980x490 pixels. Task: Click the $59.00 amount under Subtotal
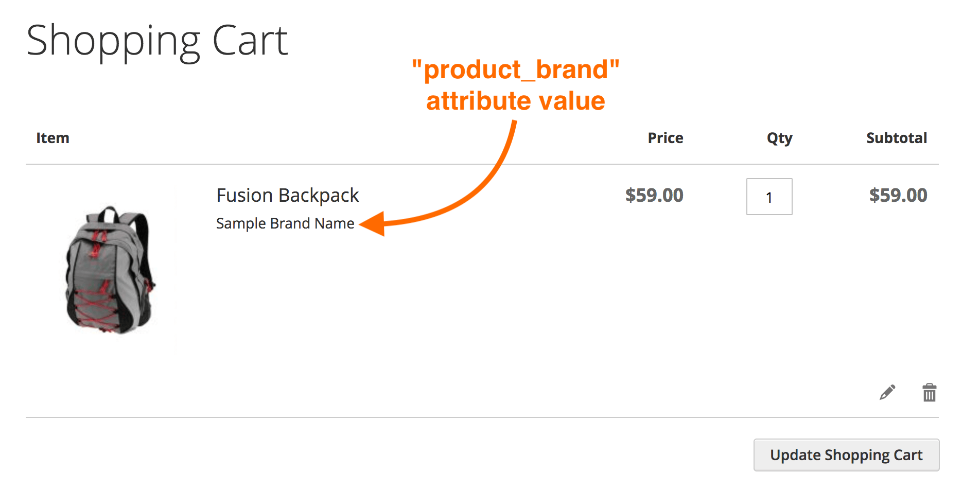[x=898, y=196]
